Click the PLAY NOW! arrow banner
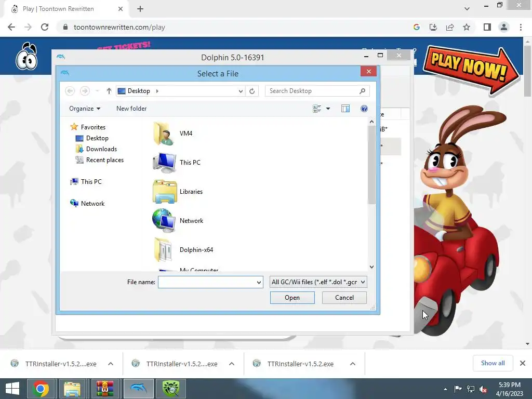Viewport: 532px width, 399px height. coord(471,71)
